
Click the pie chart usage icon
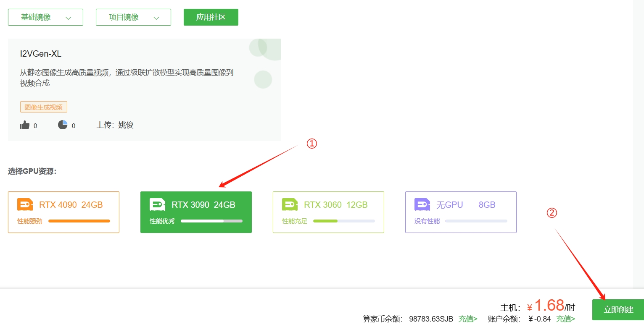(63, 125)
